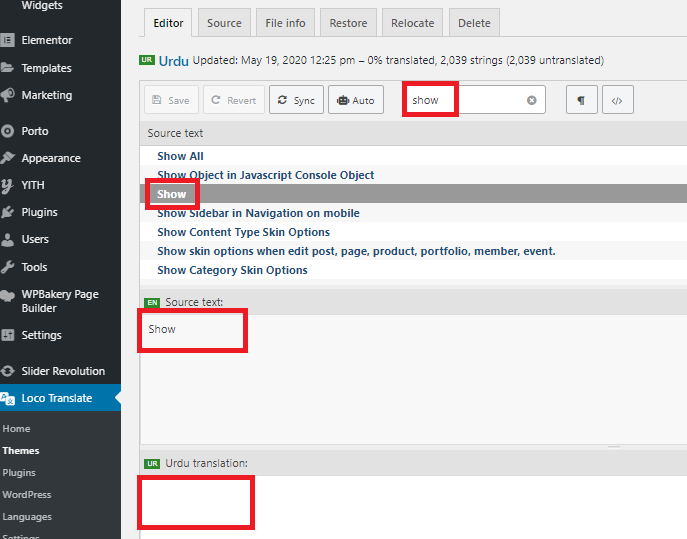Open Loco Translate Languages submenu

pyautogui.click(x=27, y=517)
